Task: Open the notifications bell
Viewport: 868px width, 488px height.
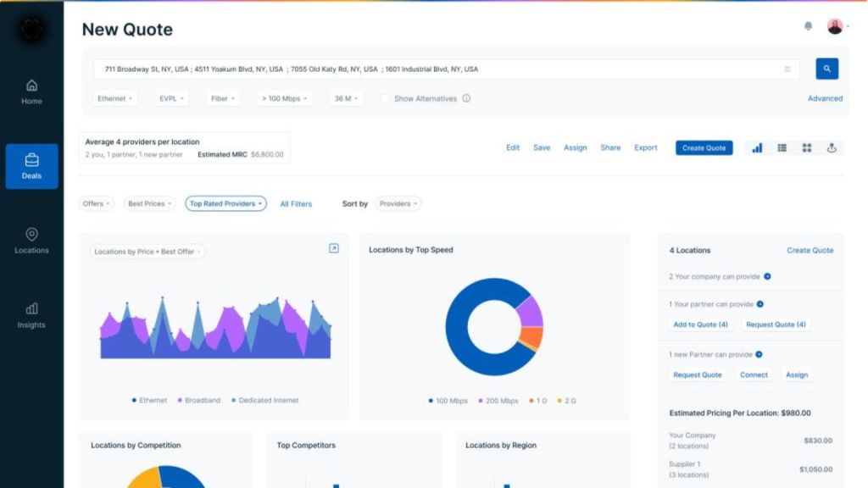Action: (x=808, y=27)
